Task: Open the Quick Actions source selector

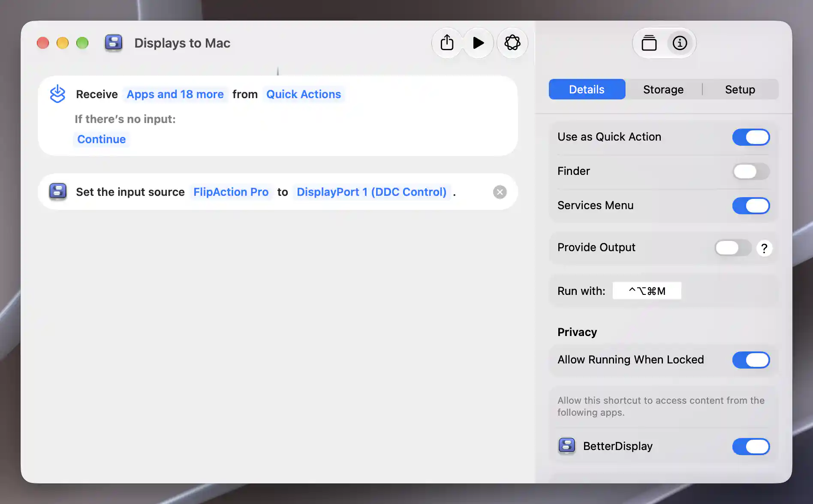Action: point(304,94)
